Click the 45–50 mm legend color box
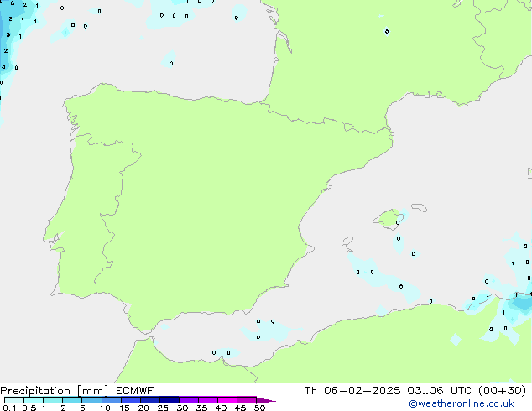The image size is (532, 411). tap(247, 400)
